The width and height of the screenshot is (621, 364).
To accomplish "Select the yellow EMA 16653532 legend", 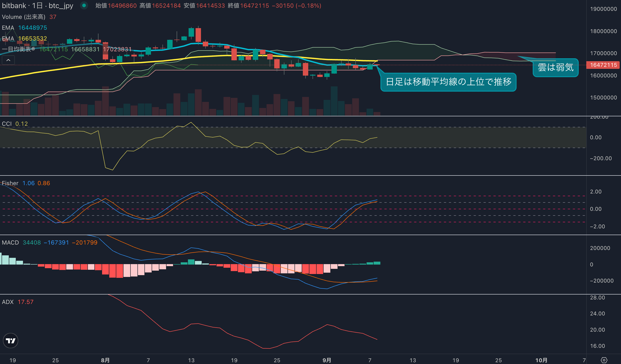I will pos(24,38).
